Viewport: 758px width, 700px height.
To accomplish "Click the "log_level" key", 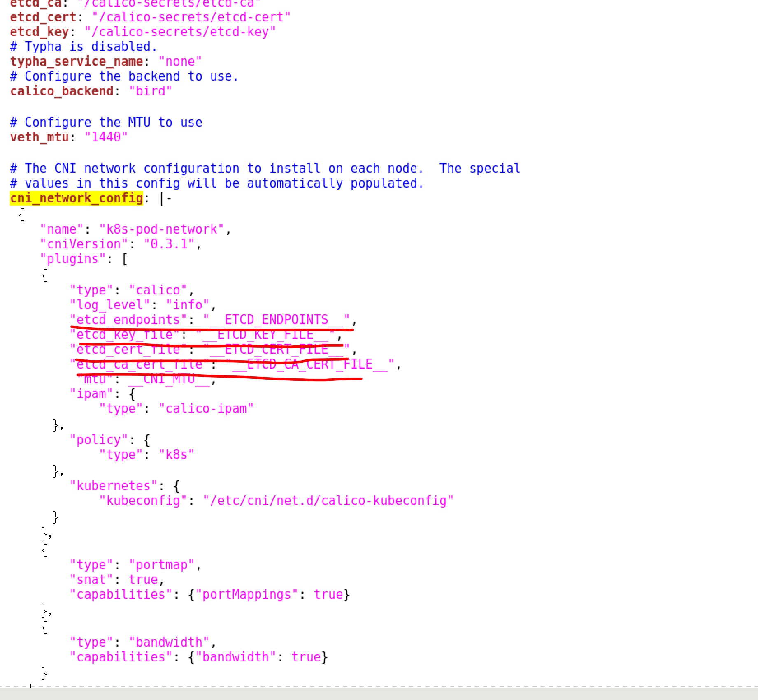I will pos(110,305).
